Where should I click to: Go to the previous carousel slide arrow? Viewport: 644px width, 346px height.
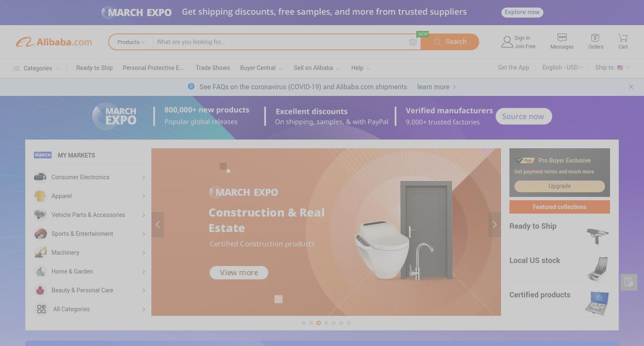click(x=158, y=225)
